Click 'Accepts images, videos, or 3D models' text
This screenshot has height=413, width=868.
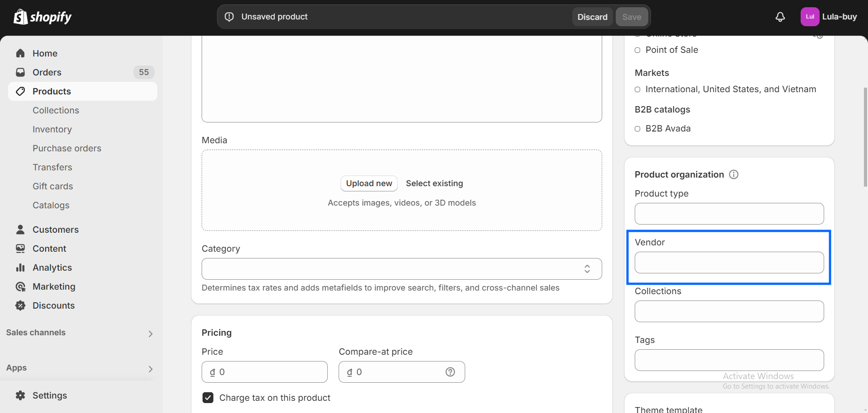(401, 203)
